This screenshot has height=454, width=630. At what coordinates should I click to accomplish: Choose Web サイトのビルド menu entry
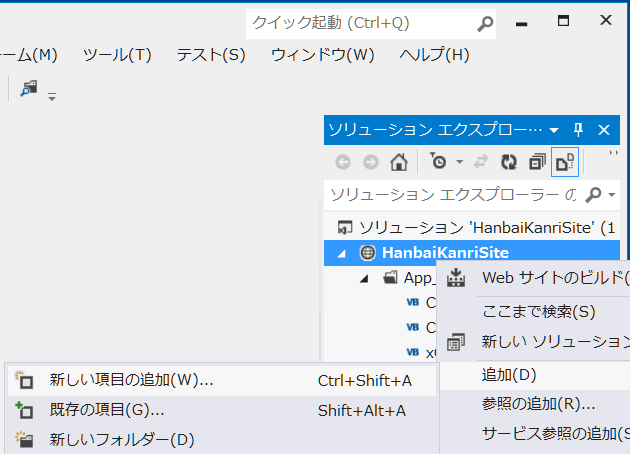(534, 278)
